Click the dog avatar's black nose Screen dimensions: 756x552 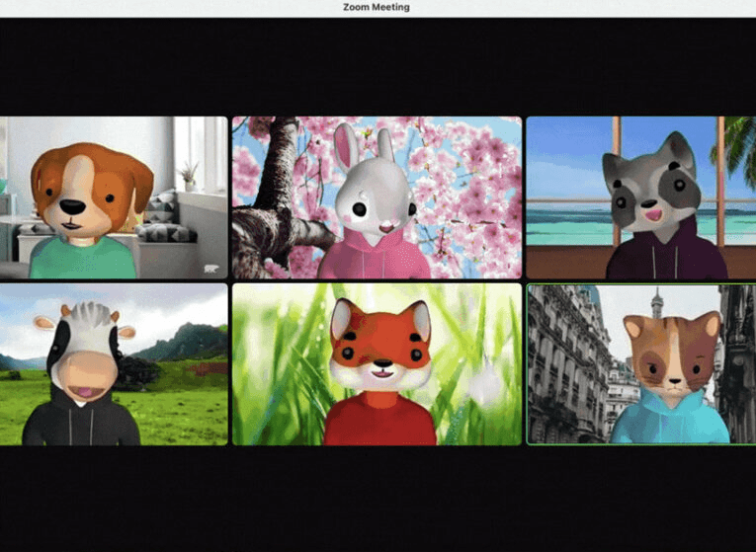tap(72, 207)
